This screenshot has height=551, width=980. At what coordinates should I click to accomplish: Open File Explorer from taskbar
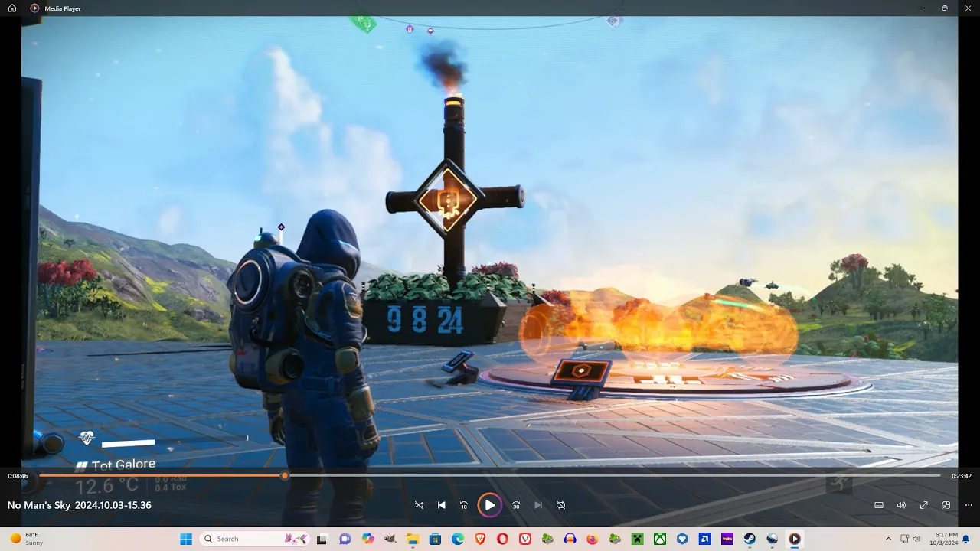(x=413, y=539)
